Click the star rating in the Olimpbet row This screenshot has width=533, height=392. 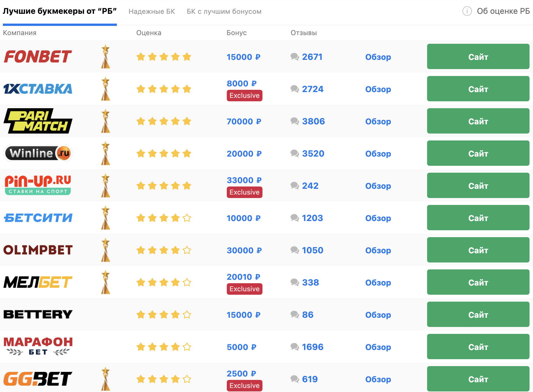[x=164, y=250]
